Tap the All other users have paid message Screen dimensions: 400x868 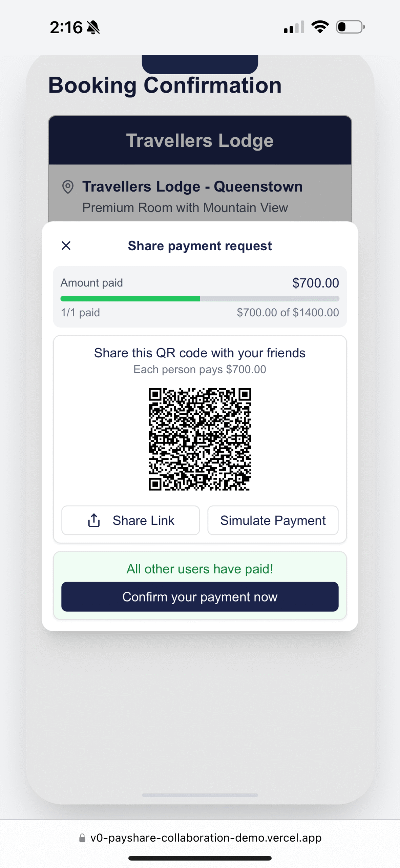(x=200, y=569)
